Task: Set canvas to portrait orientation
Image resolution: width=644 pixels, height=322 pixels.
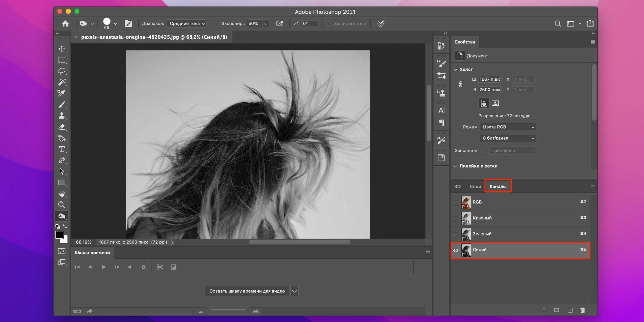Action: click(x=484, y=103)
